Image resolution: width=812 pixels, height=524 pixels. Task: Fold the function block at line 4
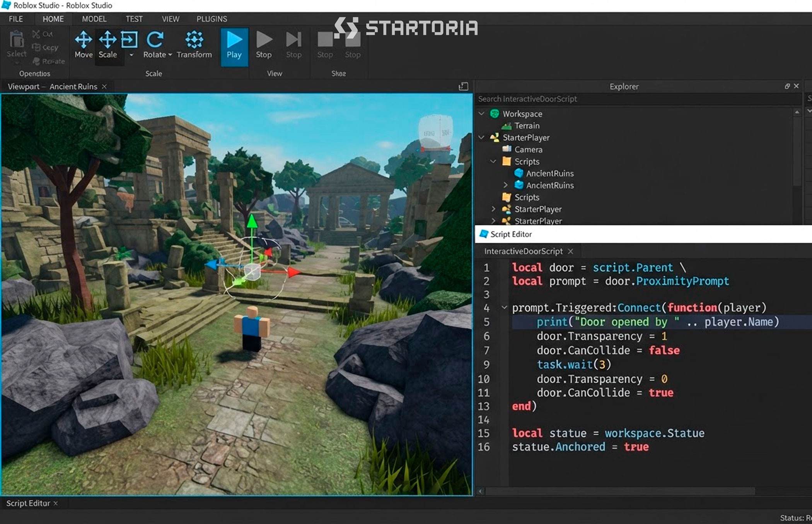[504, 308]
